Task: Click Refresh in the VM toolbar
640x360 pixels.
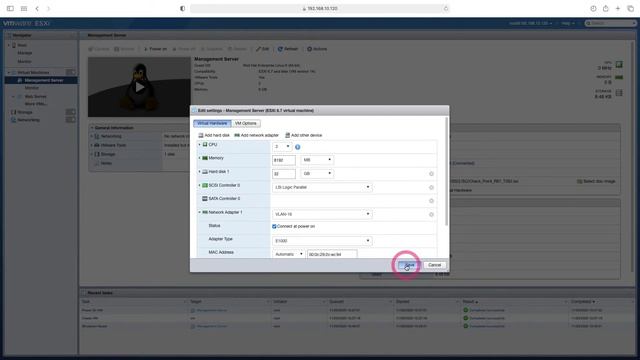Action: [x=288, y=49]
